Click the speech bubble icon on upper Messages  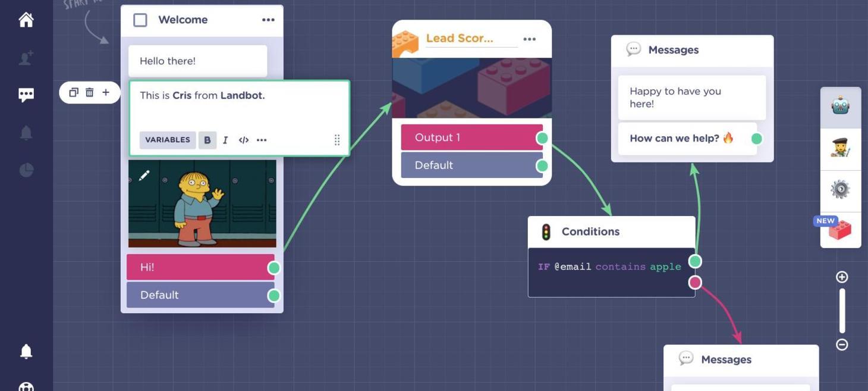[634, 49]
